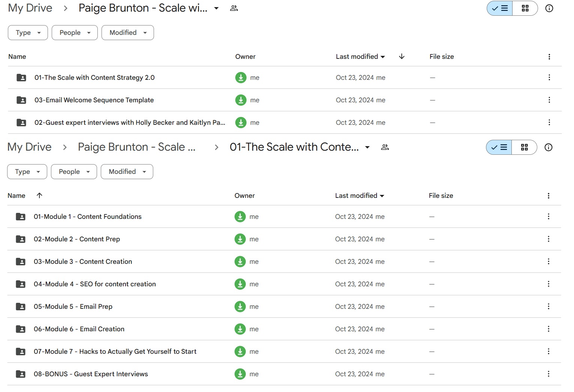Click Name sort ascending arrow in lower list
The height and width of the screenshot is (392, 574).
pos(39,196)
